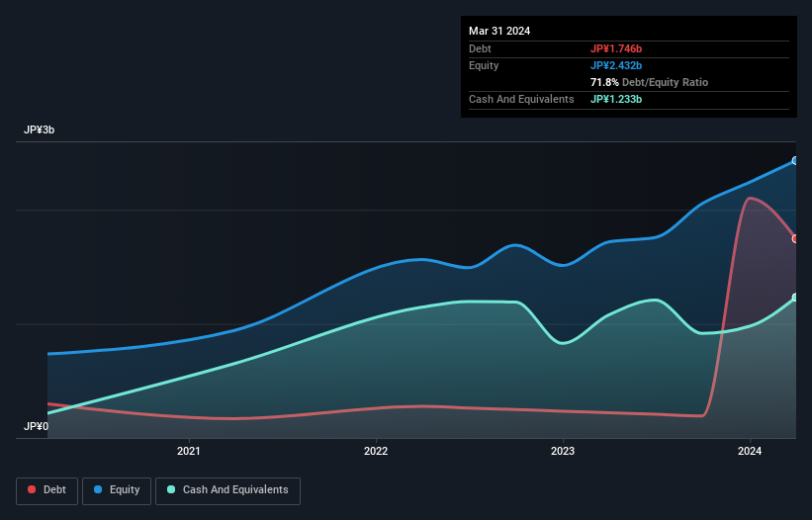Click the 2023 x-axis label

click(x=563, y=451)
